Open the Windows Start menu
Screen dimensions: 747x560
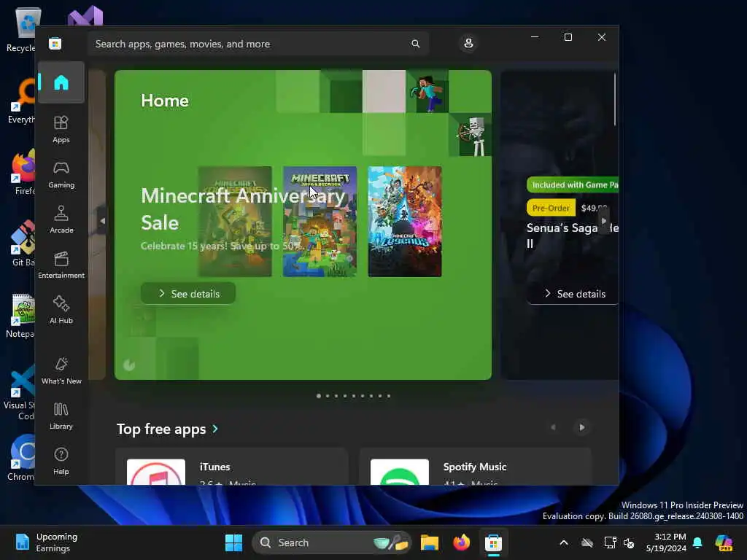(233, 542)
